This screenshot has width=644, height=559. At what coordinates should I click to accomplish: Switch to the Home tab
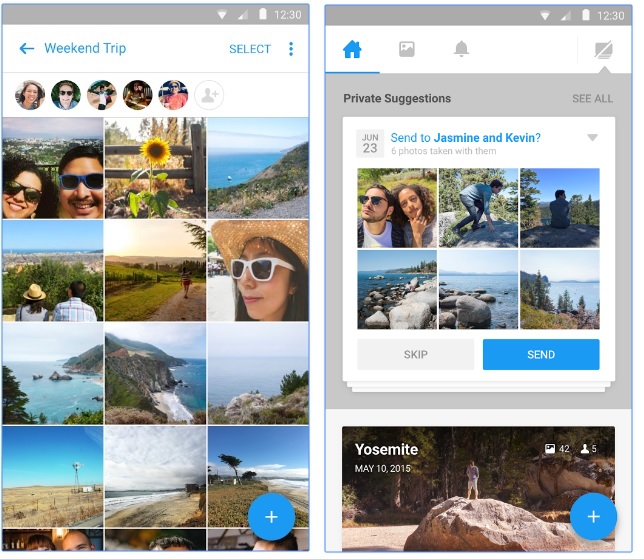[x=352, y=49]
